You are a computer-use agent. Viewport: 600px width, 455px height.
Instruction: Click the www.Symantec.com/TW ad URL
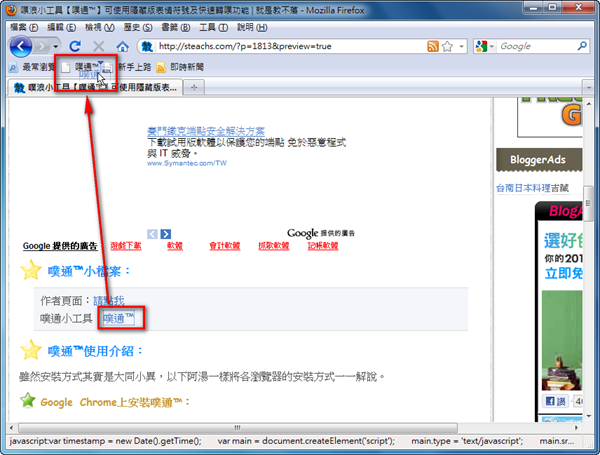click(x=187, y=163)
